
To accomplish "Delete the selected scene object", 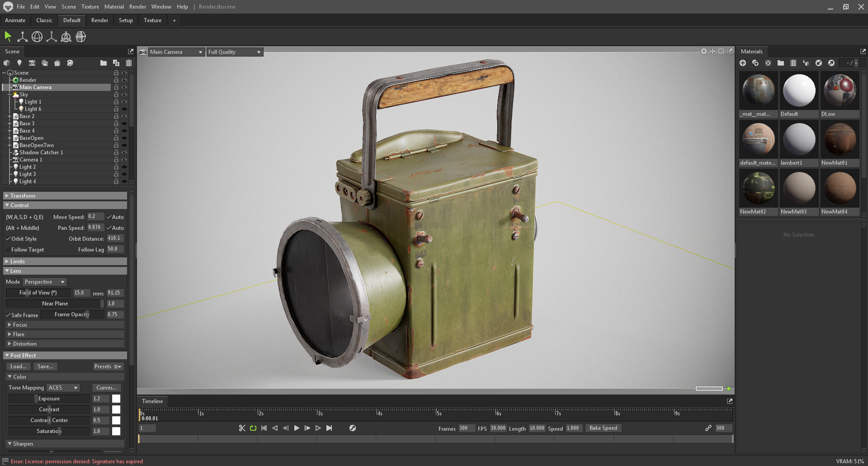I will click(129, 63).
